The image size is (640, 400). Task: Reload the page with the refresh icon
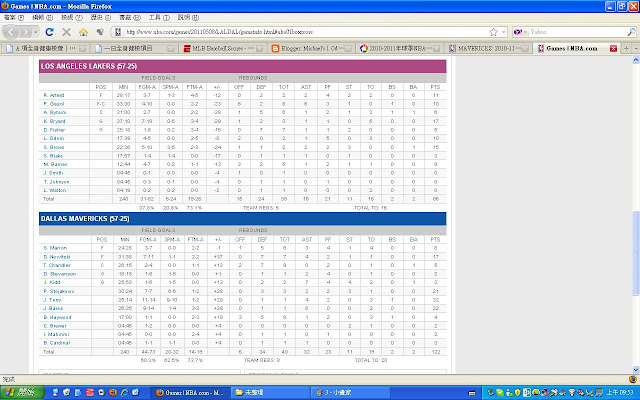click(x=49, y=32)
